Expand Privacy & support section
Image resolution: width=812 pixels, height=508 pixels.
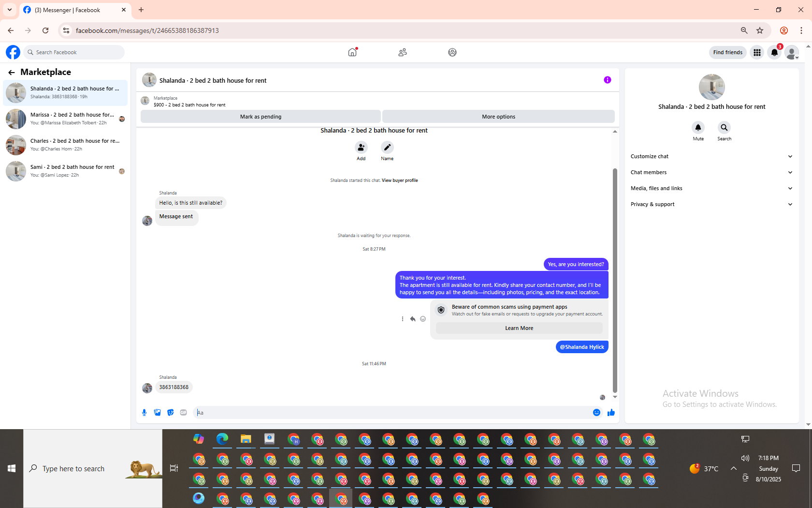(711, 204)
